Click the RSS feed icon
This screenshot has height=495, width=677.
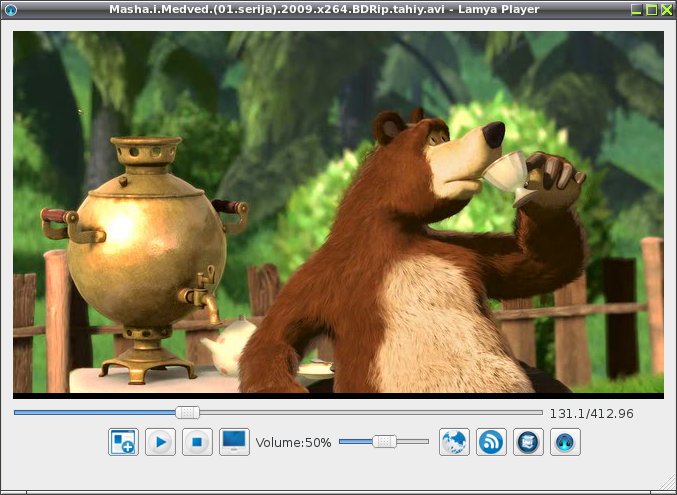pyautogui.click(x=491, y=442)
